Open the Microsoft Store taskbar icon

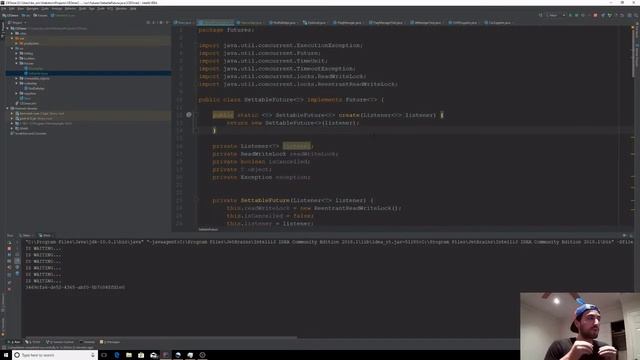coord(141,355)
